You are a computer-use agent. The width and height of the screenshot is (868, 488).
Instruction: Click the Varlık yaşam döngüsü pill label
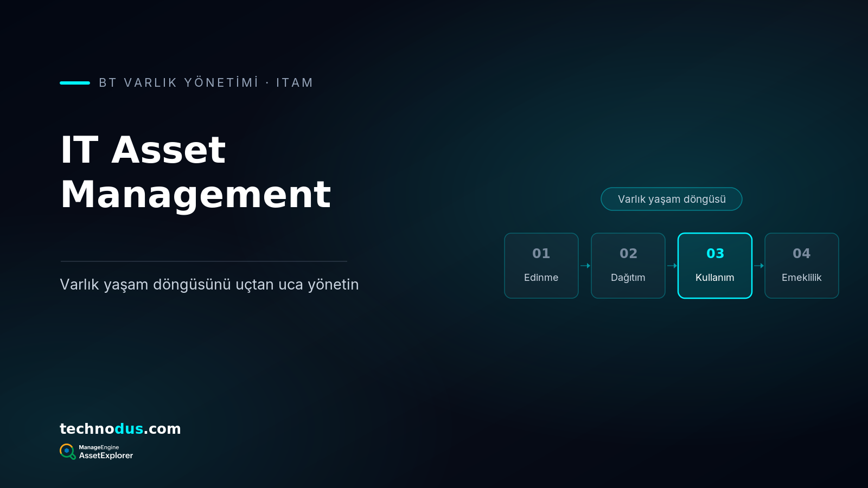click(672, 199)
